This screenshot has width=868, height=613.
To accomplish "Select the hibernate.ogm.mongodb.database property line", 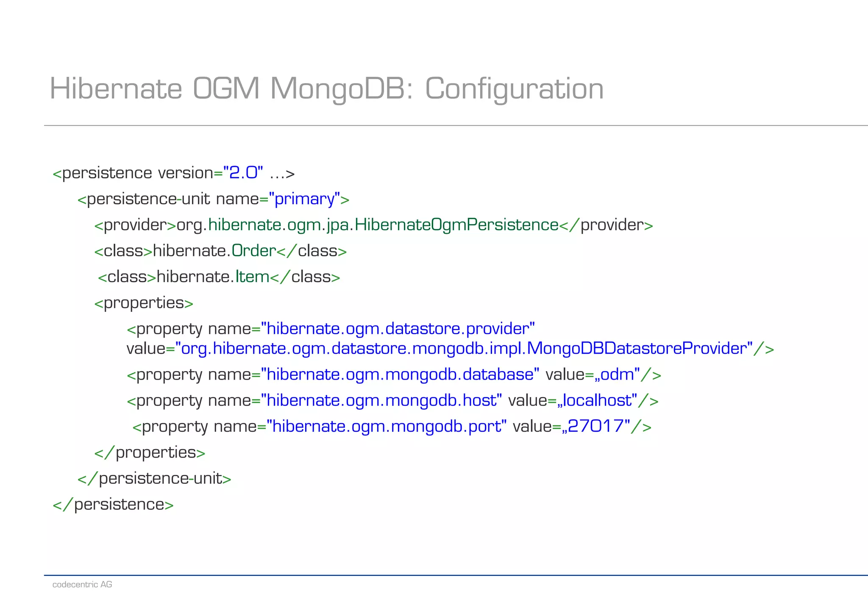I will (394, 375).
